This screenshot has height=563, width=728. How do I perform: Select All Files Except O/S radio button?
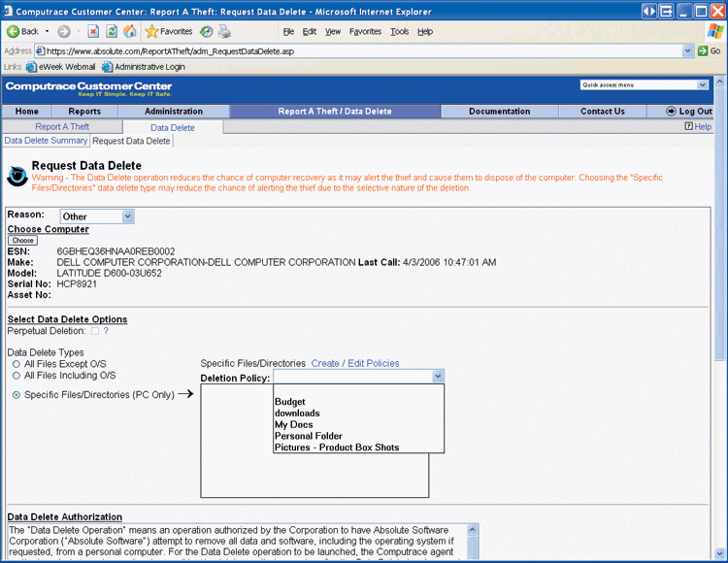coord(17,364)
